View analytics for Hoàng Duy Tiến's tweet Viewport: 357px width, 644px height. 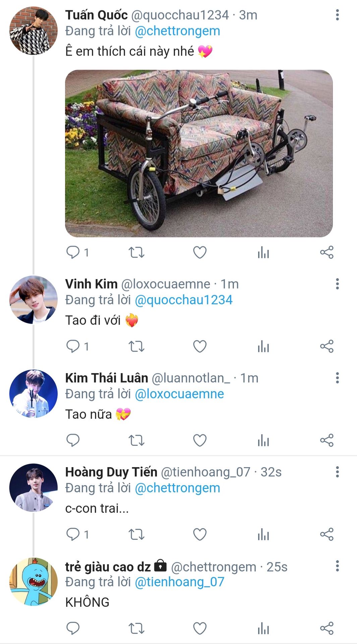pyautogui.click(x=263, y=534)
